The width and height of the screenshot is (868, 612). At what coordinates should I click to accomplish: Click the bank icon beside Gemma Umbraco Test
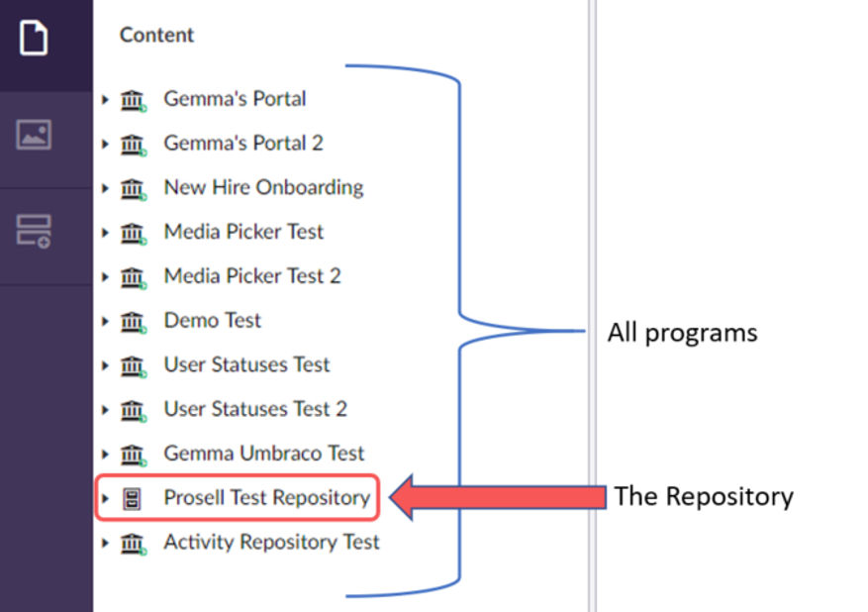pyautogui.click(x=133, y=454)
